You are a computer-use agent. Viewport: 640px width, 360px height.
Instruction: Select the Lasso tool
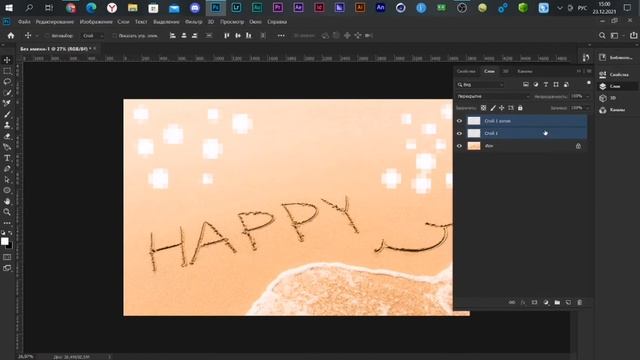[x=7, y=82]
